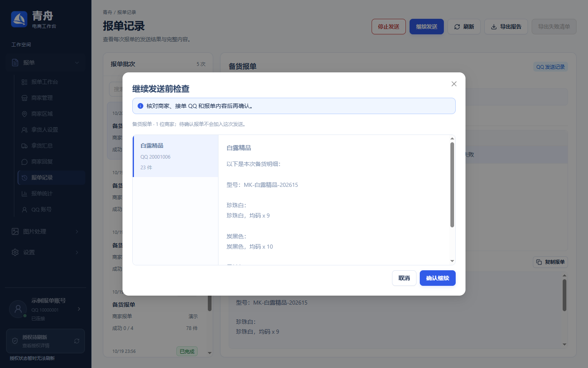Select merchant 白露精品 in the dialog list
588x368 pixels.
(176, 156)
